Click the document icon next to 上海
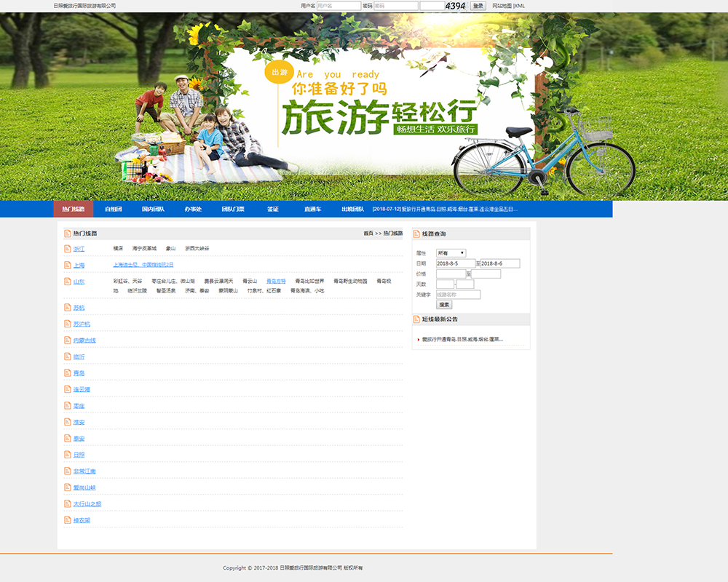 pyautogui.click(x=68, y=266)
